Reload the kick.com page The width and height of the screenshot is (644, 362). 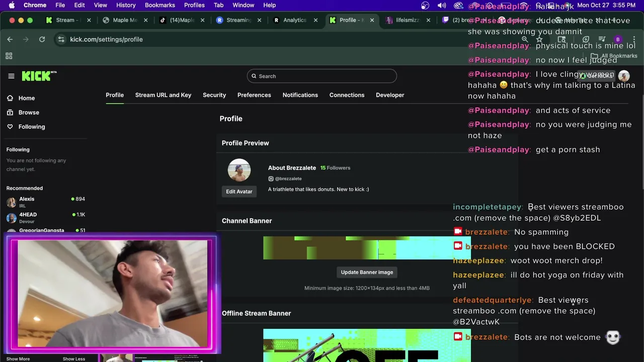pyautogui.click(x=42, y=39)
